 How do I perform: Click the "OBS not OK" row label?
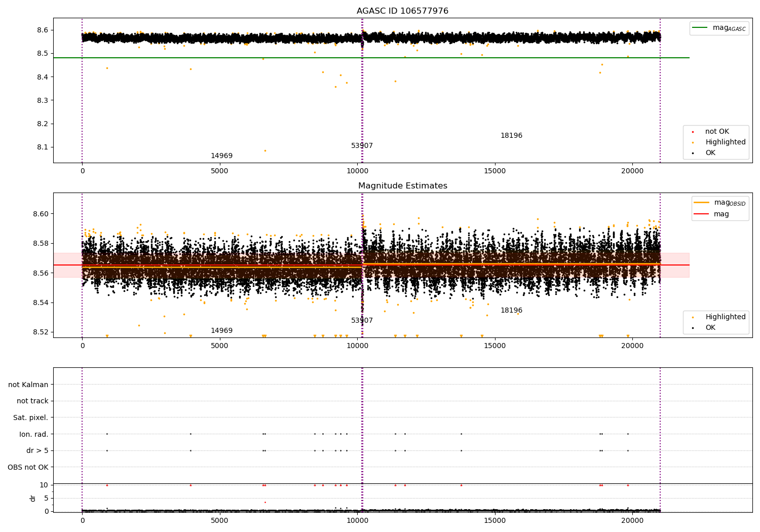click(28, 467)
